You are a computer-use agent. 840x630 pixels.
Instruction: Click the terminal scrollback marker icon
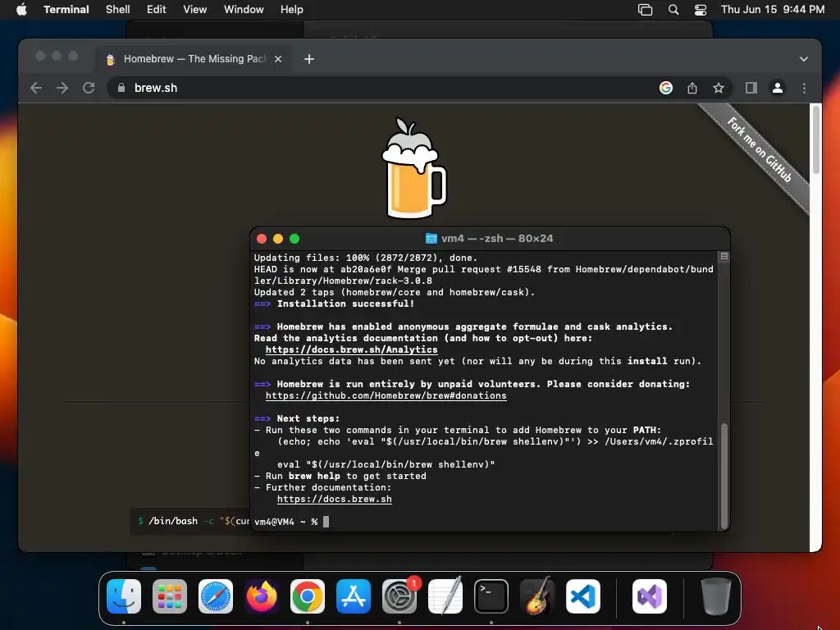(x=724, y=257)
